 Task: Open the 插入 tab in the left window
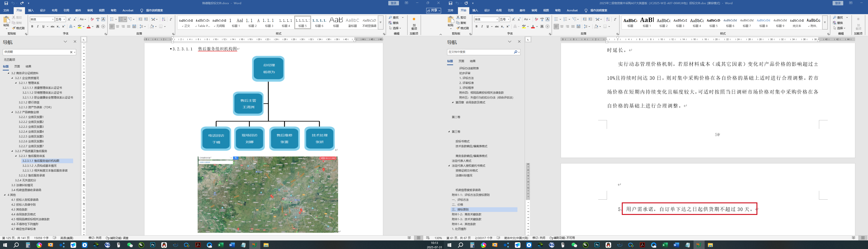pyautogui.click(x=31, y=10)
